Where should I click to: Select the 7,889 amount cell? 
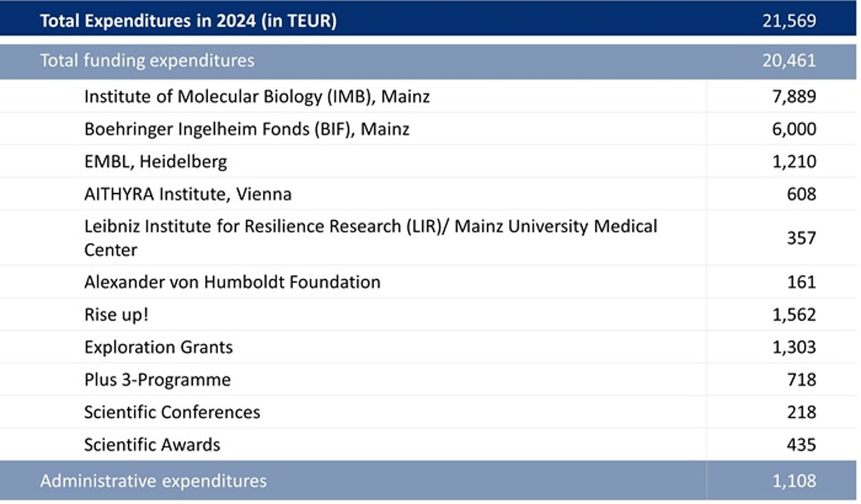point(794,97)
